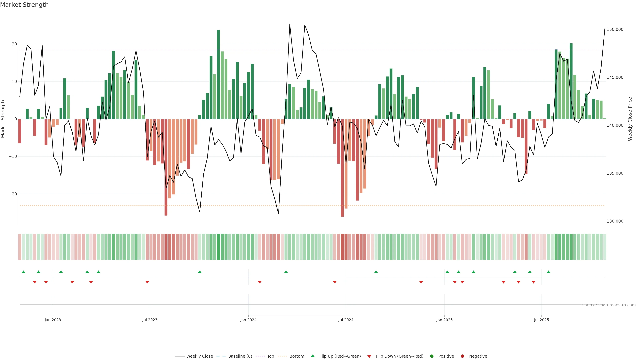Click the only Flip Up marker between Jul 2024 and Jan 2025

tap(376, 272)
